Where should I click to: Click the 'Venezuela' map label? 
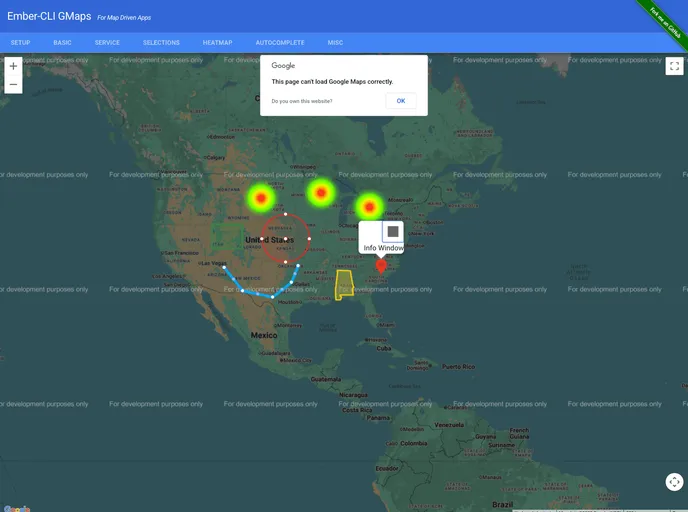pos(449,425)
